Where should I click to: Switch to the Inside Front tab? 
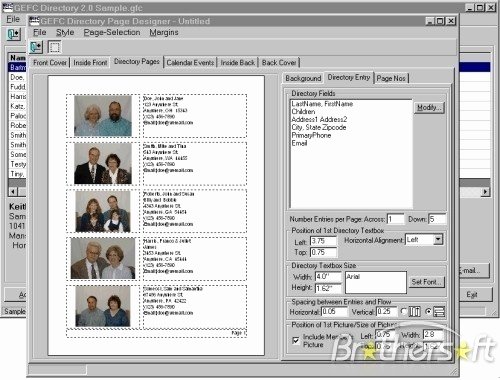coord(90,62)
